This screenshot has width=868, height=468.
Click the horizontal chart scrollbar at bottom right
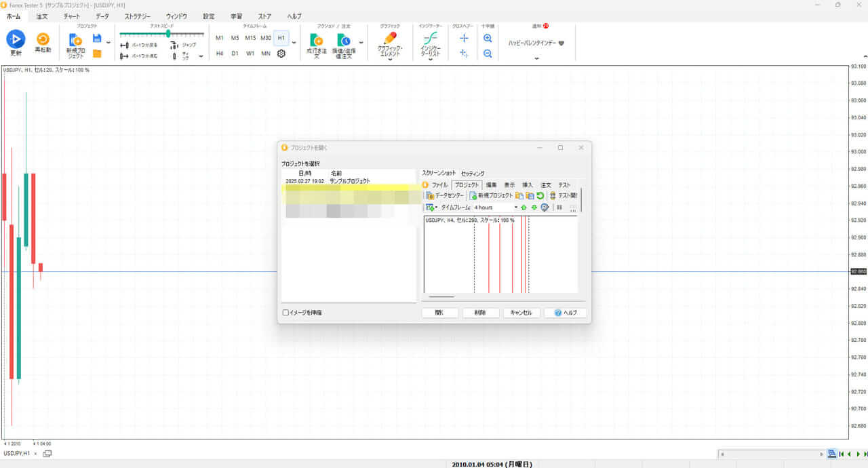coord(772,454)
